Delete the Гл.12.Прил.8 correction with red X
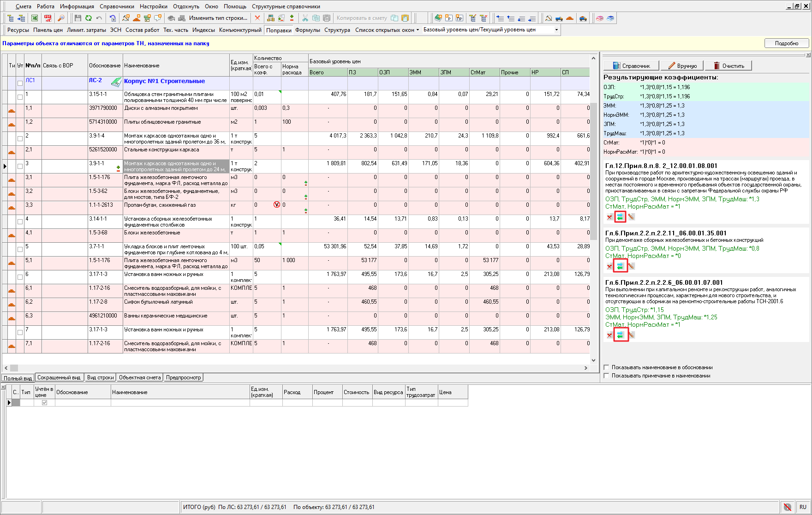The width and height of the screenshot is (812, 515). [609, 217]
